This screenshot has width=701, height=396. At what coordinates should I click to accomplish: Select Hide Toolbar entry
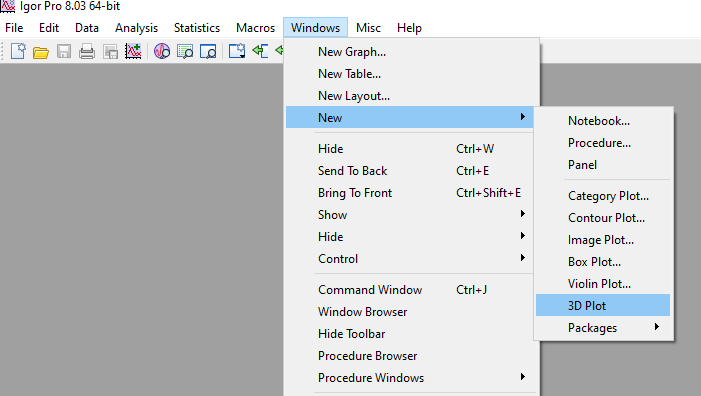(409, 334)
